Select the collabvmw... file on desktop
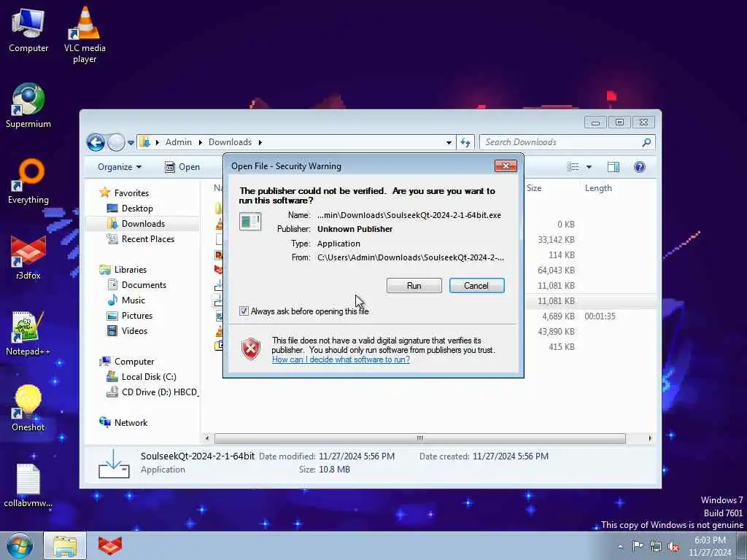Viewport: 747px width, 560px height. (x=28, y=485)
